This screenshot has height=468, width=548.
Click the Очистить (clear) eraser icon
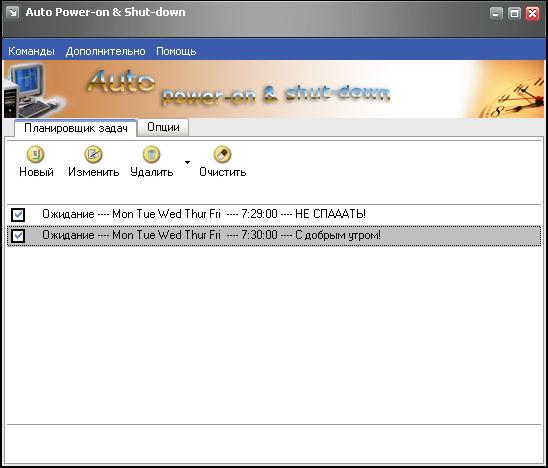(x=222, y=154)
